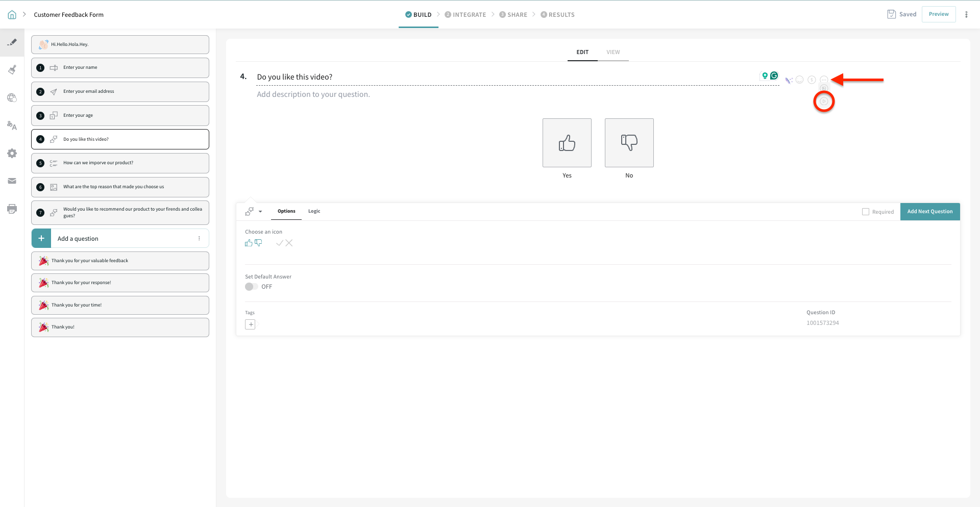Insert a video using the circled play icon

(824, 102)
